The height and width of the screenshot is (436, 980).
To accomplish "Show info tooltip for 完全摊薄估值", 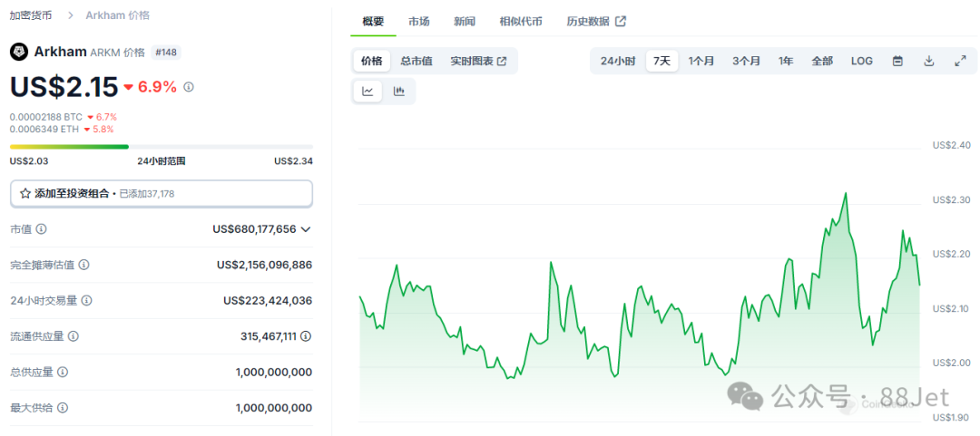I will click(x=83, y=265).
